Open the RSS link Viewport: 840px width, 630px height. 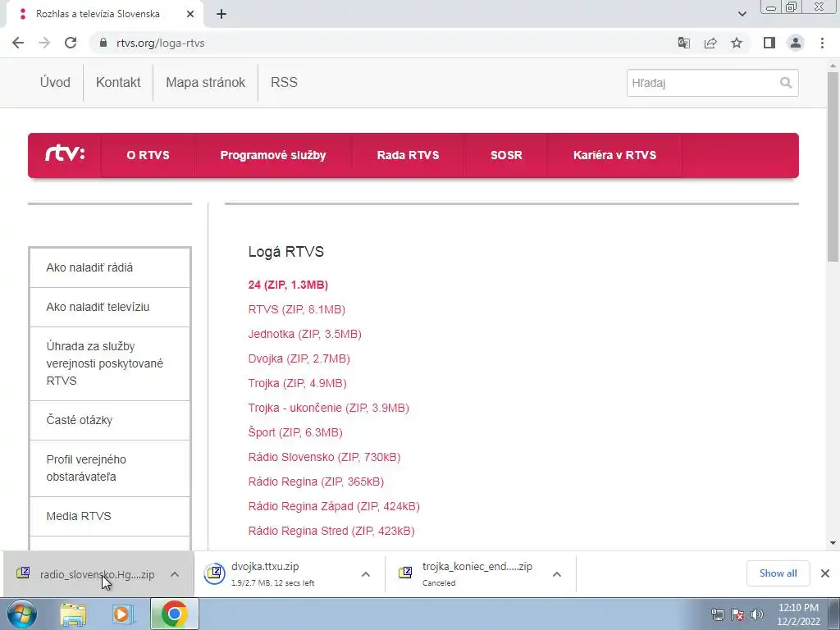[x=284, y=83]
